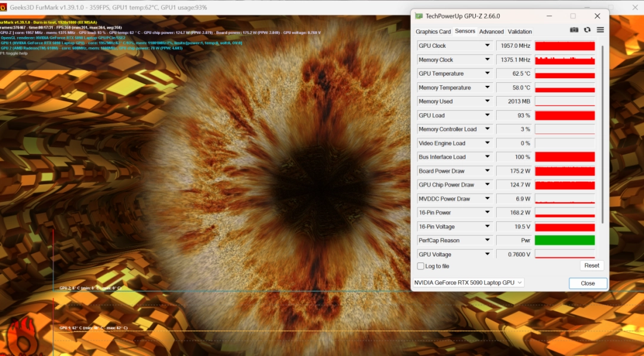644x356 pixels.
Task: Switch to the Graphics Card tab
Action: (433, 32)
